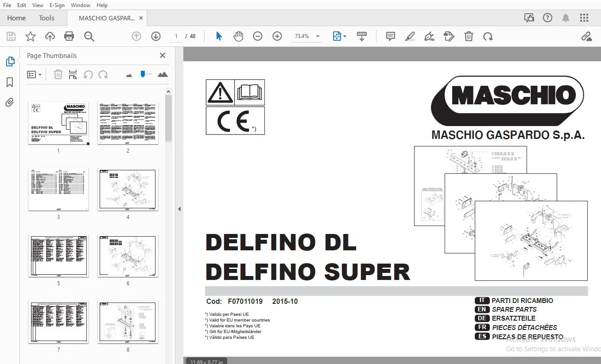This screenshot has height=364, width=601.
Task: Print the document with the printer icon
Action: (69, 36)
